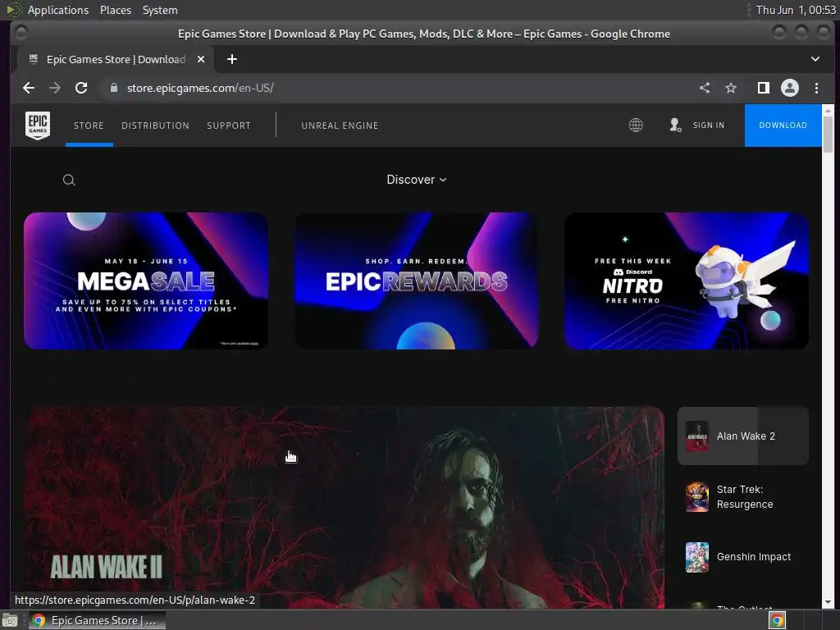Click the Alan Wake II hero image
840x630 pixels.
[x=344, y=508]
